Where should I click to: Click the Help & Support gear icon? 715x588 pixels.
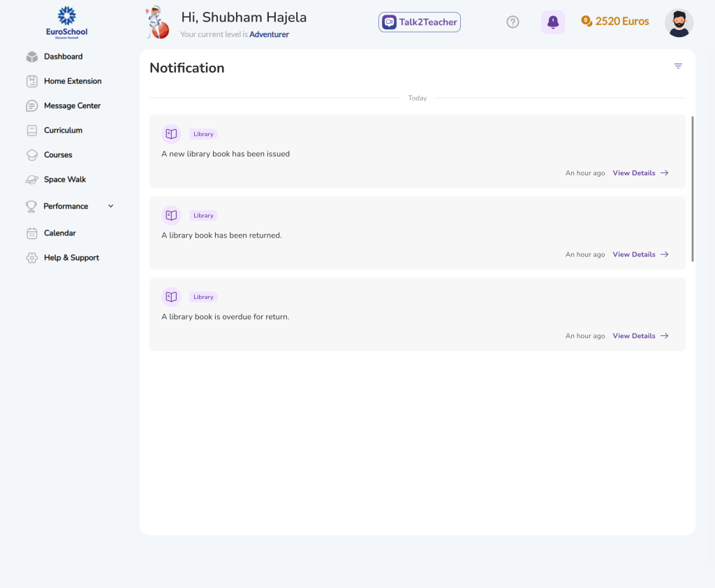[32, 258]
